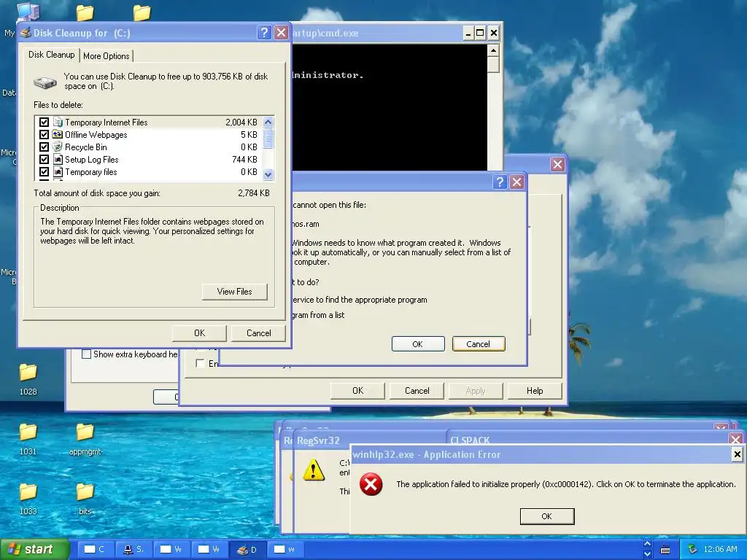The image size is (747, 560).
Task: Click OK next to Cancel and Apply buttons
Action: point(357,391)
